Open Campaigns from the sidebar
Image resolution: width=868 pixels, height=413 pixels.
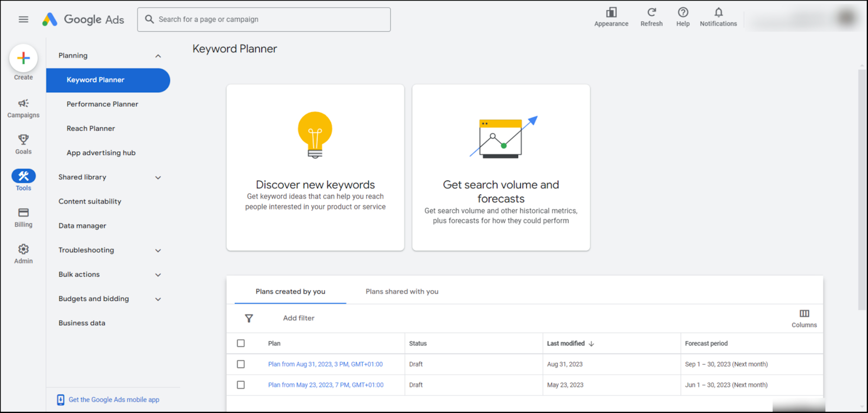click(x=23, y=108)
